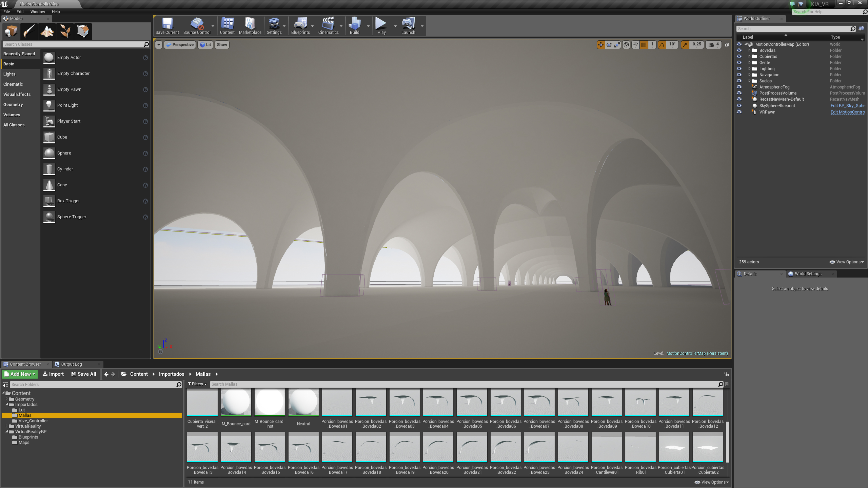
Task: Click the Add New button
Action: click(20, 374)
